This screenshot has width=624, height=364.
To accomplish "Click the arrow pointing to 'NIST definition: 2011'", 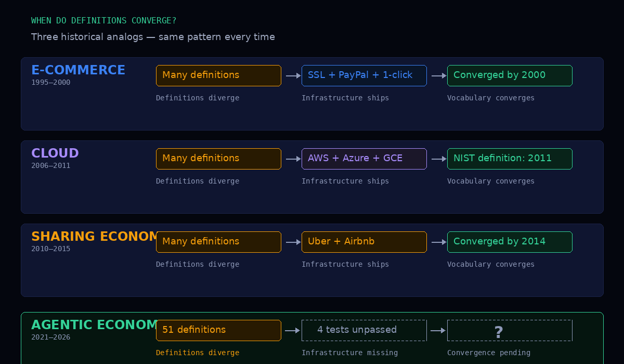I will click(439, 159).
